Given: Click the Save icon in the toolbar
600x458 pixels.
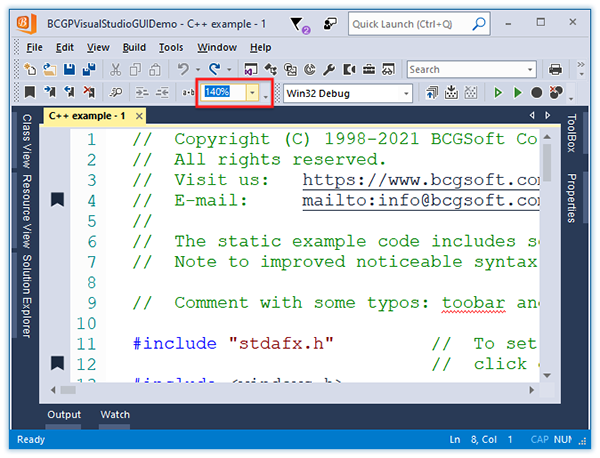Looking at the screenshot, I should pos(69,70).
